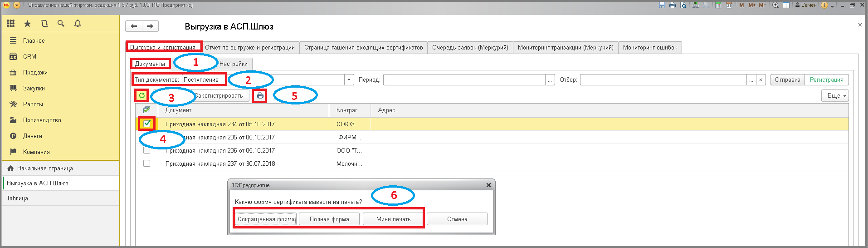868x248 pixels.
Task: Switch to Регистрация mode toggle
Action: point(826,79)
